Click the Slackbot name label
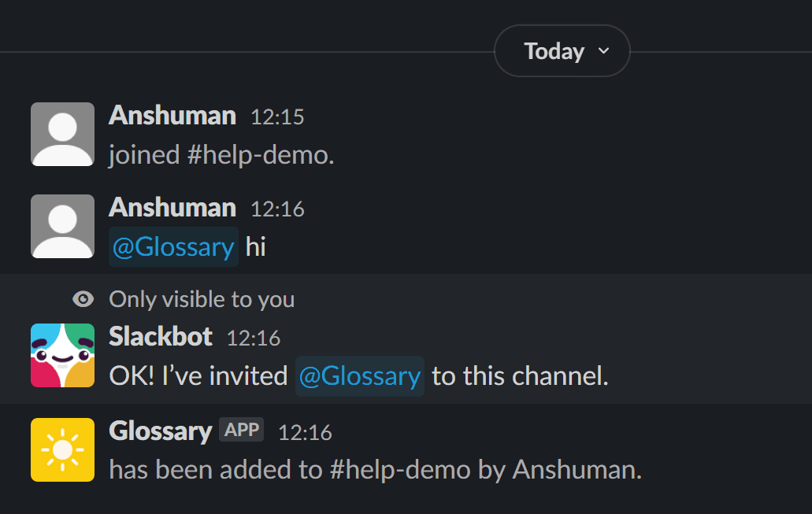The height and width of the screenshot is (514, 812). pyautogui.click(x=160, y=336)
